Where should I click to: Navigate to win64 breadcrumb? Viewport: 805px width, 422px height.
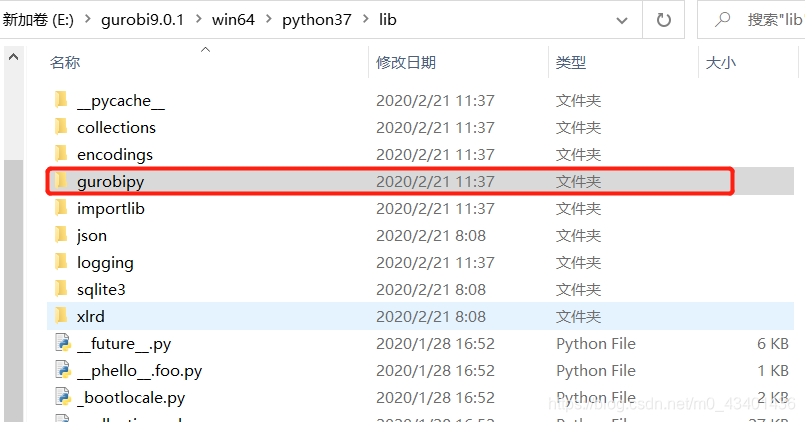pyautogui.click(x=233, y=20)
